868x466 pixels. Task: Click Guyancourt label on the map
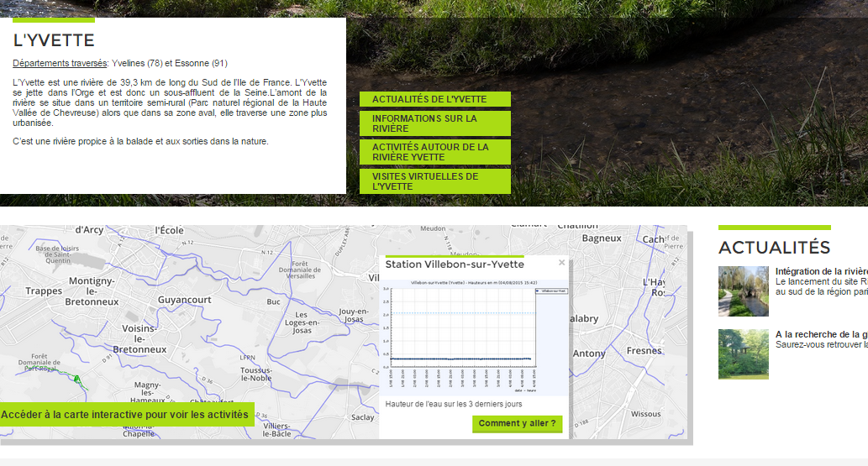click(x=184, y=300)
